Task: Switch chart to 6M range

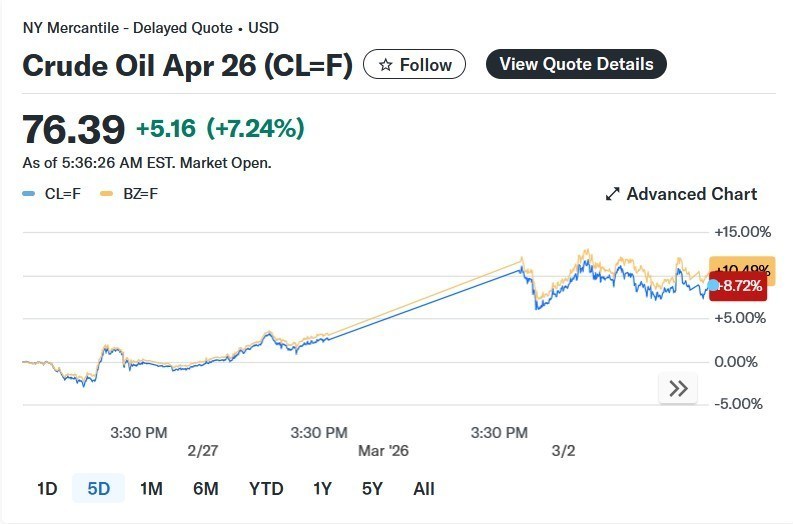Action: [x=206, y=489]
